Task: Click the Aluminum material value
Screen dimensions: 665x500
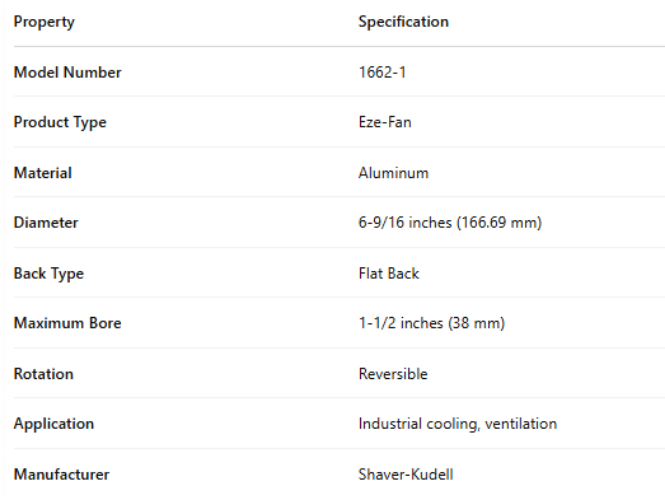Action: [x=393, y=173]
